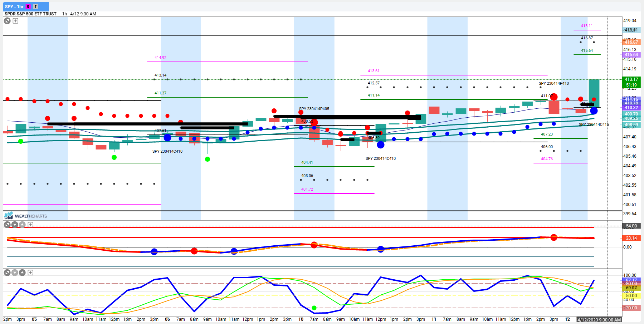Click the 11 date marker on the time axis
This screenshot has width=644, height=324.
point(434,319)
